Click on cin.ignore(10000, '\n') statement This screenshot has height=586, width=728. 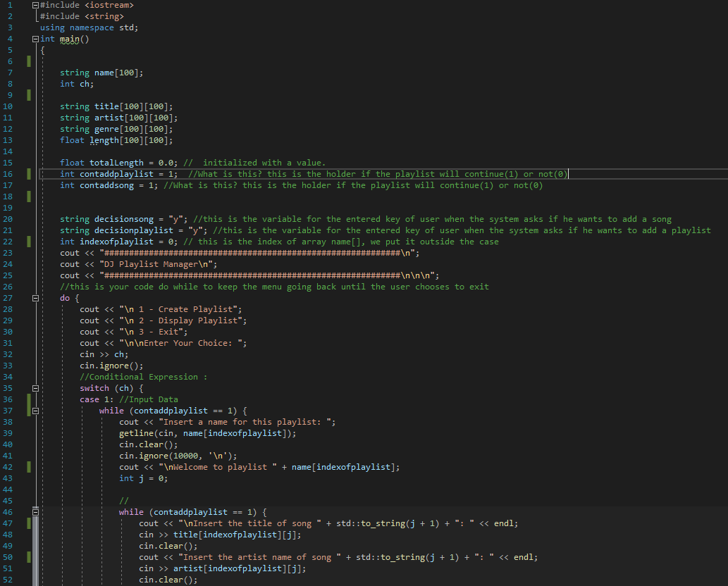[178, 456]
